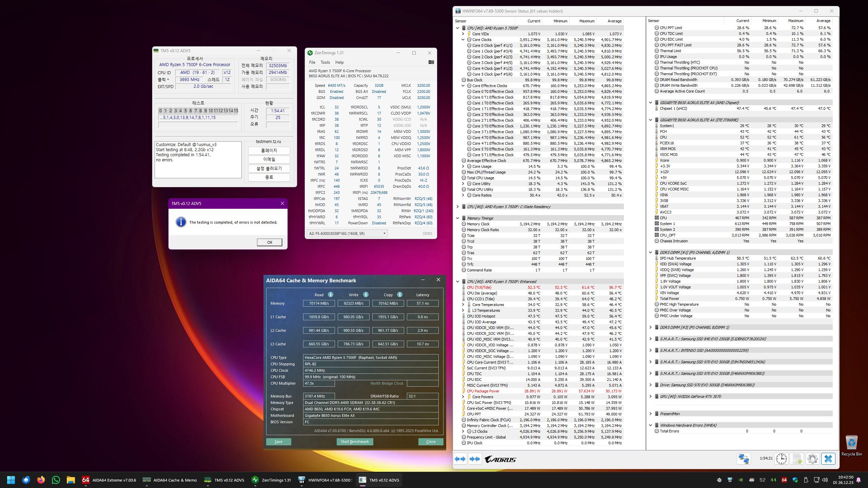
Task: Open the ZenTimings Tools menu
Action: point(325,62)
